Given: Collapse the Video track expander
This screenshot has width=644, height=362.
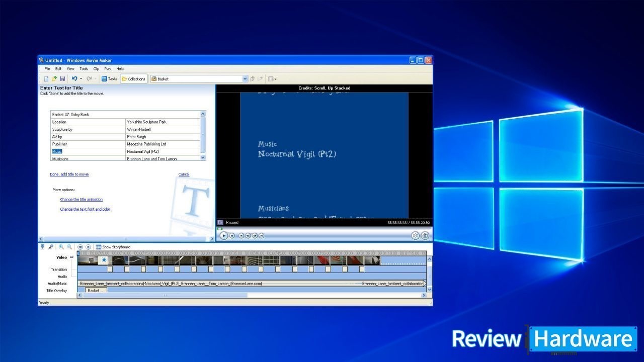Looking at the screenshot, I should point(71,257).
